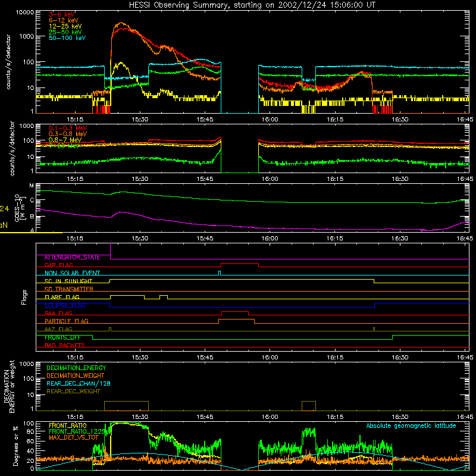The height and width of the screenshot is (476, 476).
Task: Click the B class label on GOES axis
Action: pyautogui.click(x=32, y=217)
